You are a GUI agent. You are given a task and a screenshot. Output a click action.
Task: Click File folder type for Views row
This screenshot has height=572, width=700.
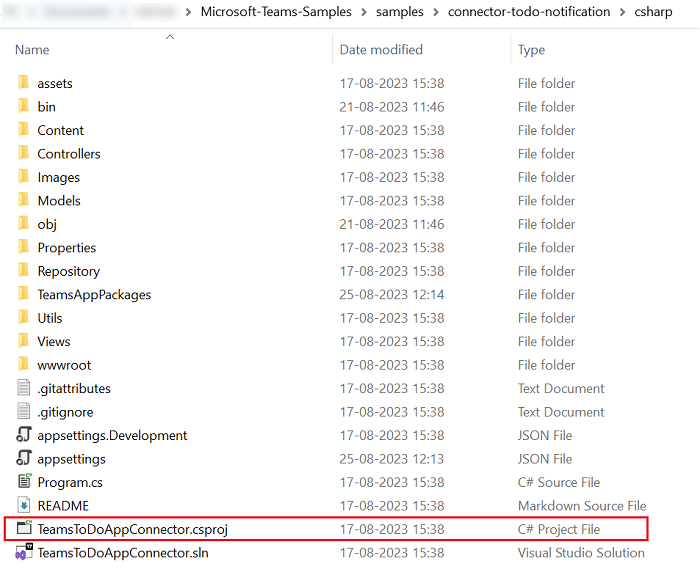(546, 342)
